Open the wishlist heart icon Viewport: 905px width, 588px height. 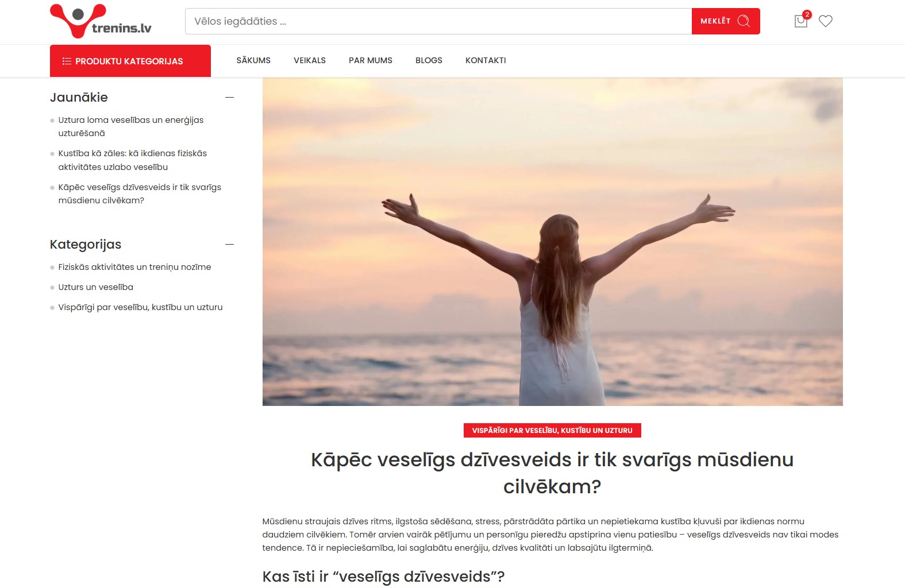click(826, 21)
